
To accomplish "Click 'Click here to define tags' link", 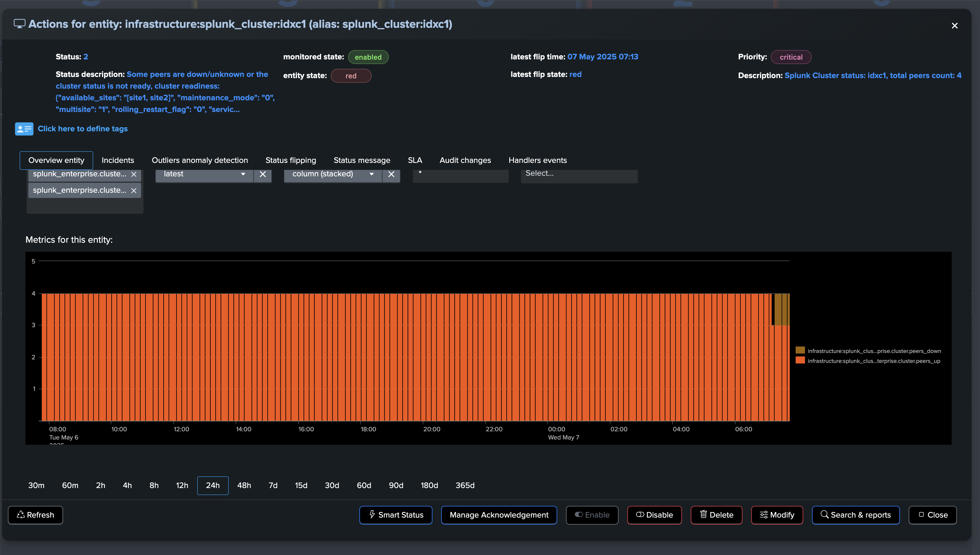I will pyautogui.click(x=83, y=129).
